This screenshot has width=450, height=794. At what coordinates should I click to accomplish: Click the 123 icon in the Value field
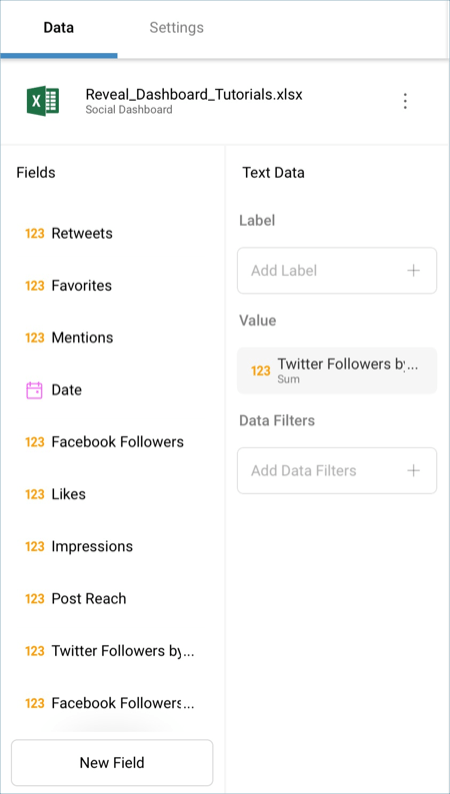261,371
